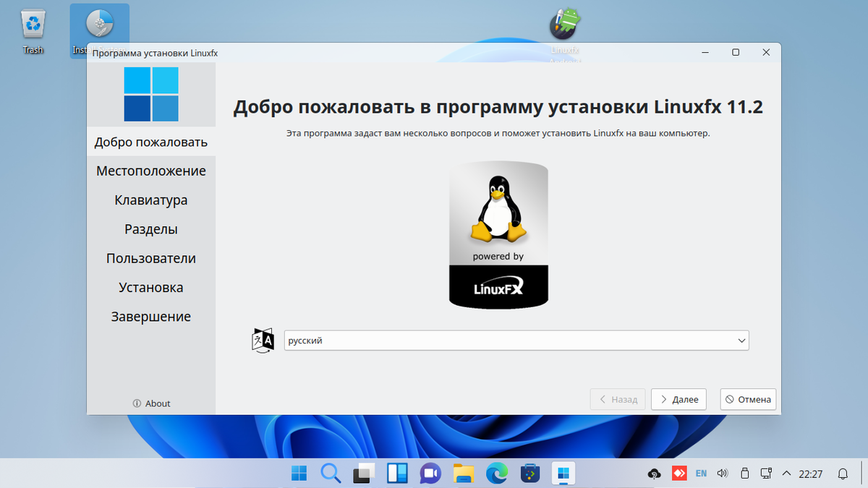Viewport: 868px width, 488px height.
Task: Switch keyboard layout via EN indicator
Action: [x=701, y=474]
